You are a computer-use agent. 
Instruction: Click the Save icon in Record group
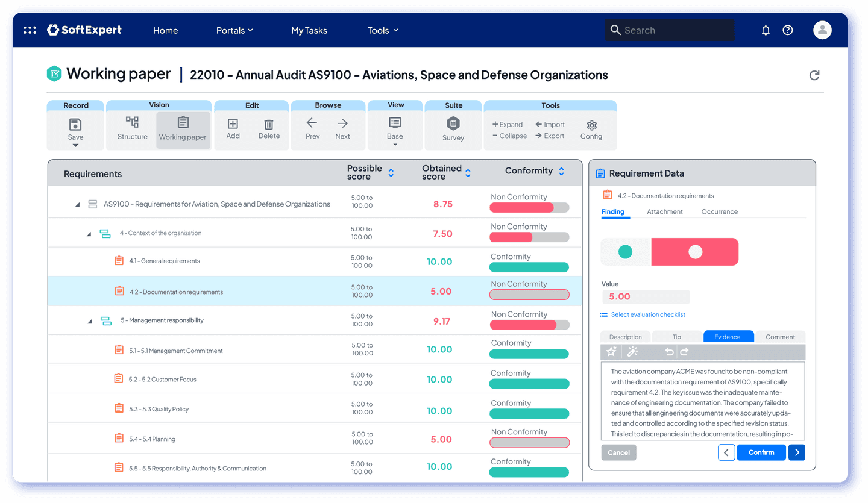coord(75,125)
